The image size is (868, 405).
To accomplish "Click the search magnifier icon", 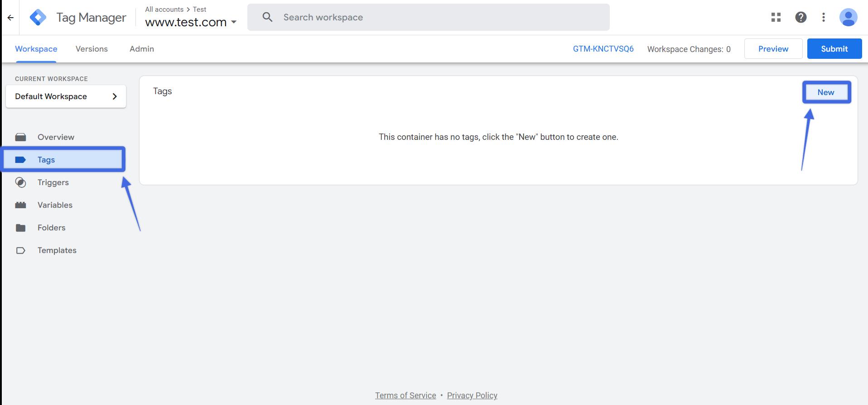I will tap(267, 17).
